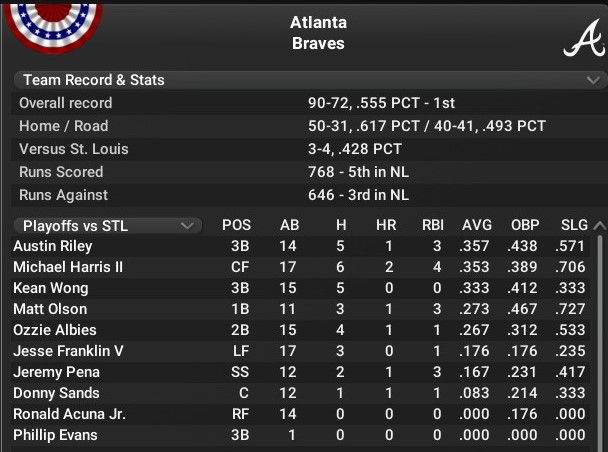
Task: Collapse the Team Record & Stats section chevron
Action: pyautogui.click(x=593, y=80)
